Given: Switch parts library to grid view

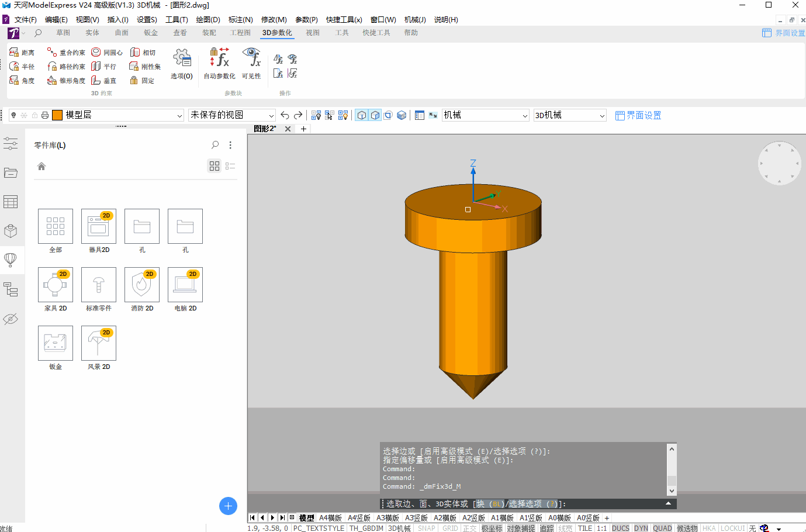Looking at the screenshot, I should point(215,166).
